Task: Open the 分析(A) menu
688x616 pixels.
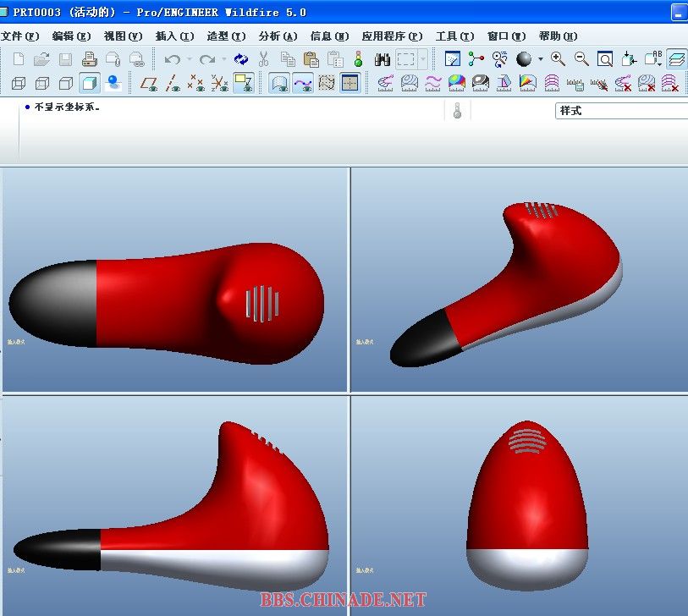Action: (278, 36)
